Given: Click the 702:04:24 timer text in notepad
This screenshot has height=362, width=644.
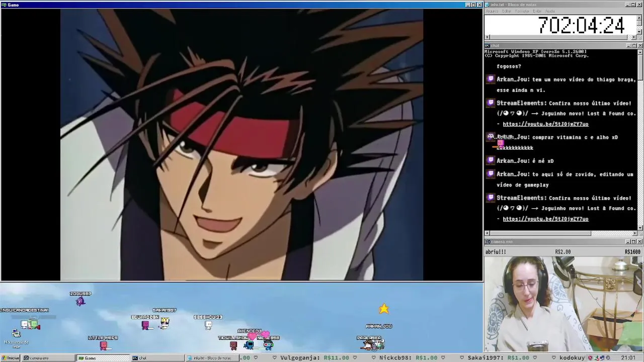Looking at the screenshot, I should pyautogui.click(x=581, y=25).
